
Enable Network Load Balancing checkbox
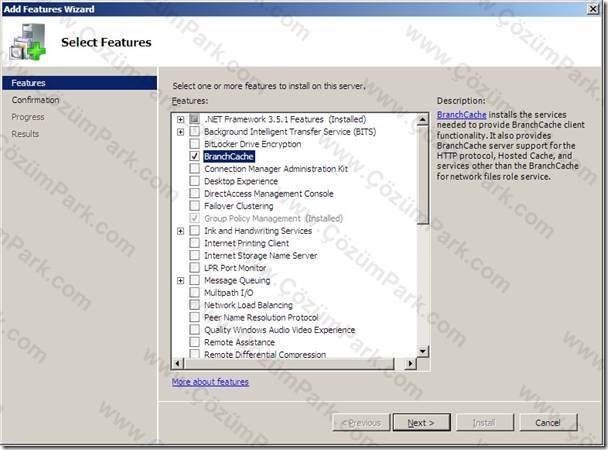click(195, 305)
